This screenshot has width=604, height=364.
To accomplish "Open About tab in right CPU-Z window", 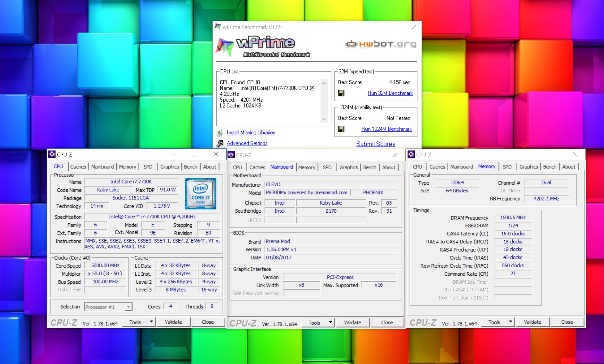I will pos(569,167).
